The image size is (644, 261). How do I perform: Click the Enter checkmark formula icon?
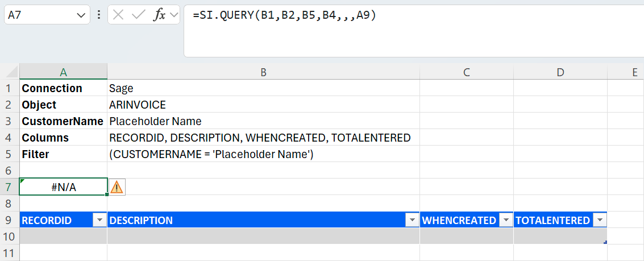coord(138,15)
